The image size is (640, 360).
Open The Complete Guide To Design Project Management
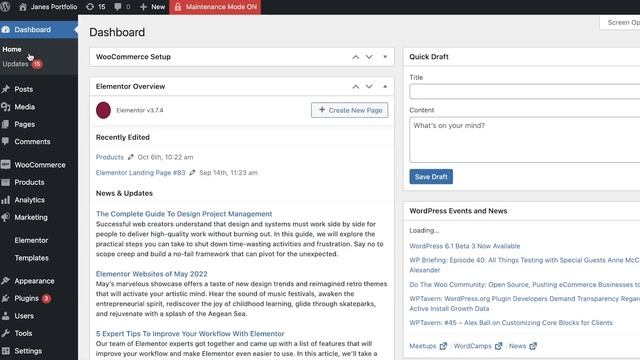coord(184,213)
